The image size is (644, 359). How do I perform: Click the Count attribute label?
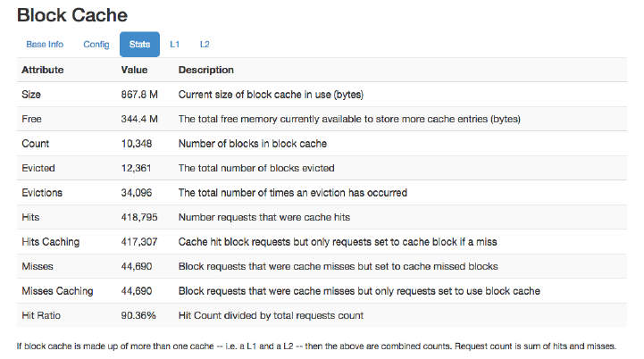click(35, 143)
